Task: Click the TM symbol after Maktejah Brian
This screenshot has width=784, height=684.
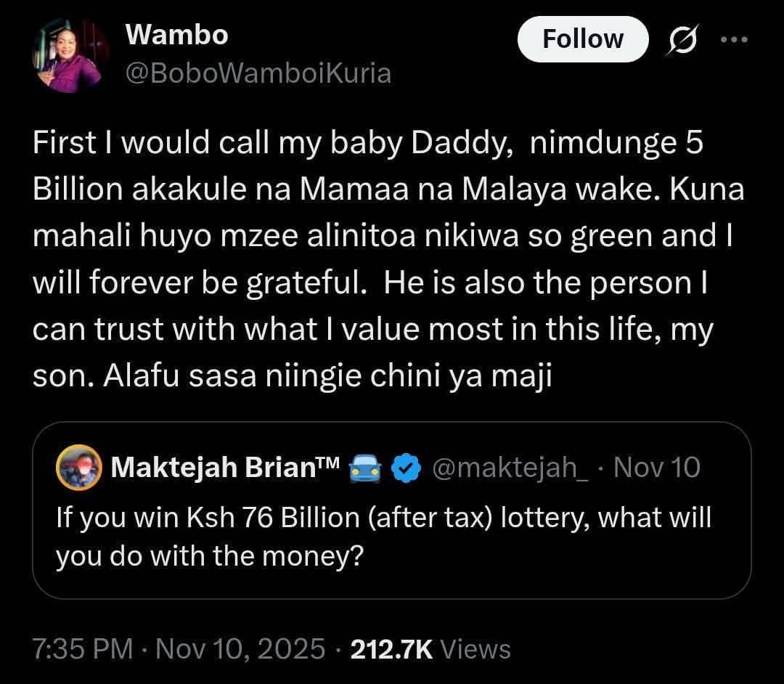Action: (328, 462)
